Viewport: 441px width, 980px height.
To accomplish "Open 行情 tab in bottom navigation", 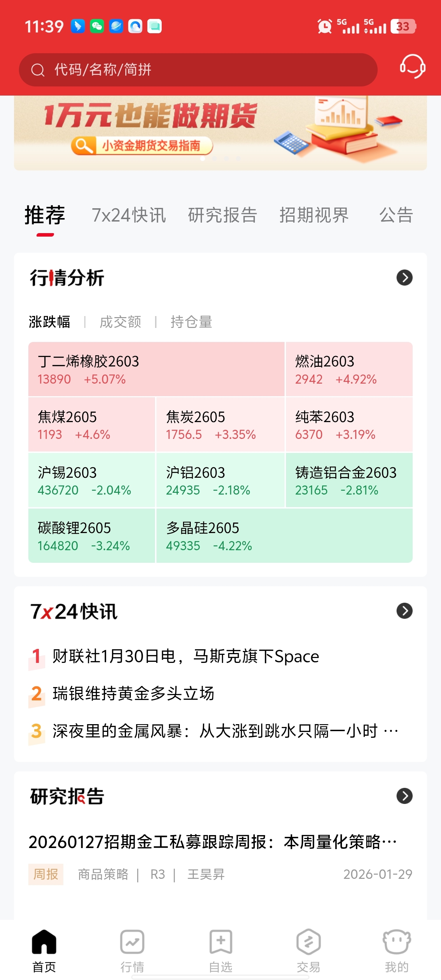I will [x=132, y=951].
